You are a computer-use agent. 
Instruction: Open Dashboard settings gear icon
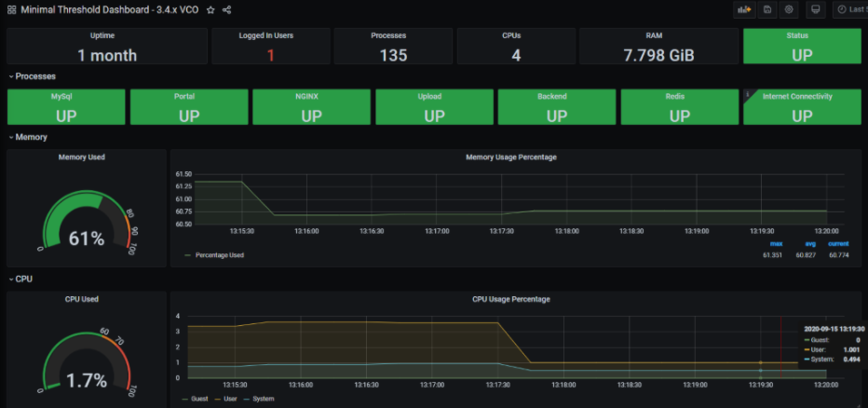789,9
